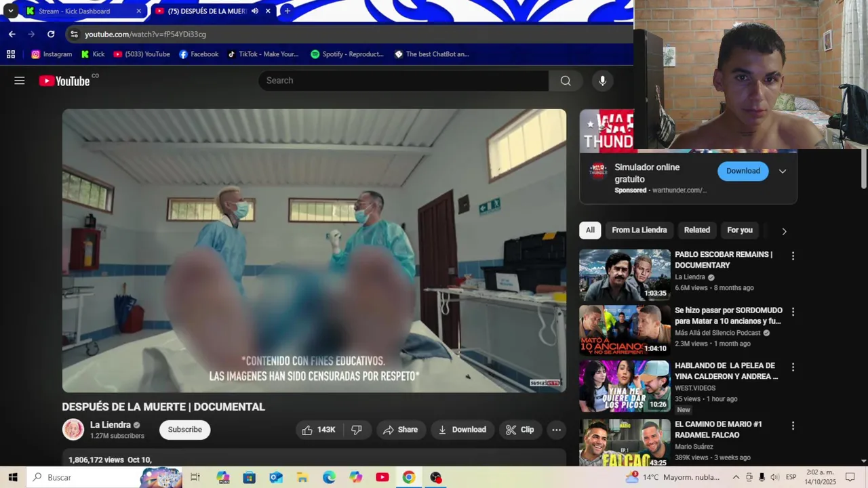Viewport: 868px width, 488px height.
Task: Open Spotify bookmark
Action: [347, 54]
